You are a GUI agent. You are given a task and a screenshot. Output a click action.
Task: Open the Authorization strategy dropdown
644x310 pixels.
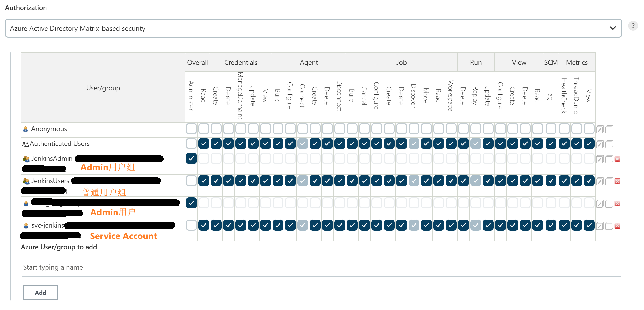click(313, 28)
